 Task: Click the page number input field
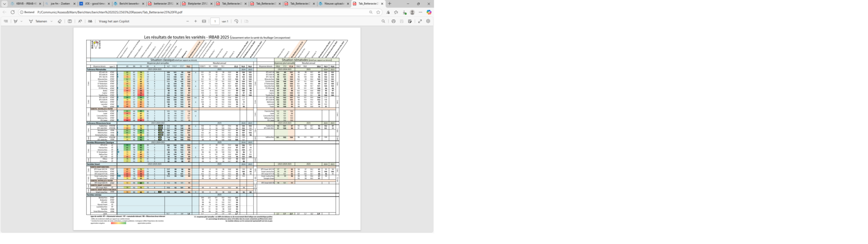click(215, 21)
